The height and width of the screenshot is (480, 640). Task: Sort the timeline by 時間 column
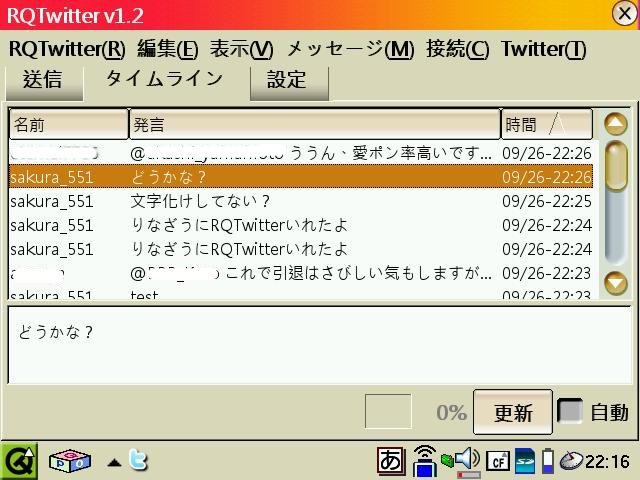point(546,125)
